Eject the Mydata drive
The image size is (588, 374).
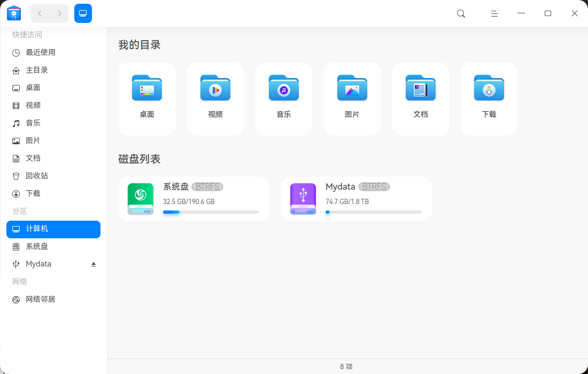[x=94, y=264]
